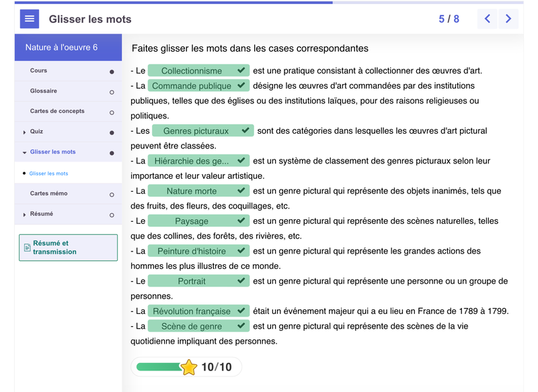Expand the Résumé section arrow
Image resolution: width=538 pixels, height=392 pixels.
click(25, 215)
